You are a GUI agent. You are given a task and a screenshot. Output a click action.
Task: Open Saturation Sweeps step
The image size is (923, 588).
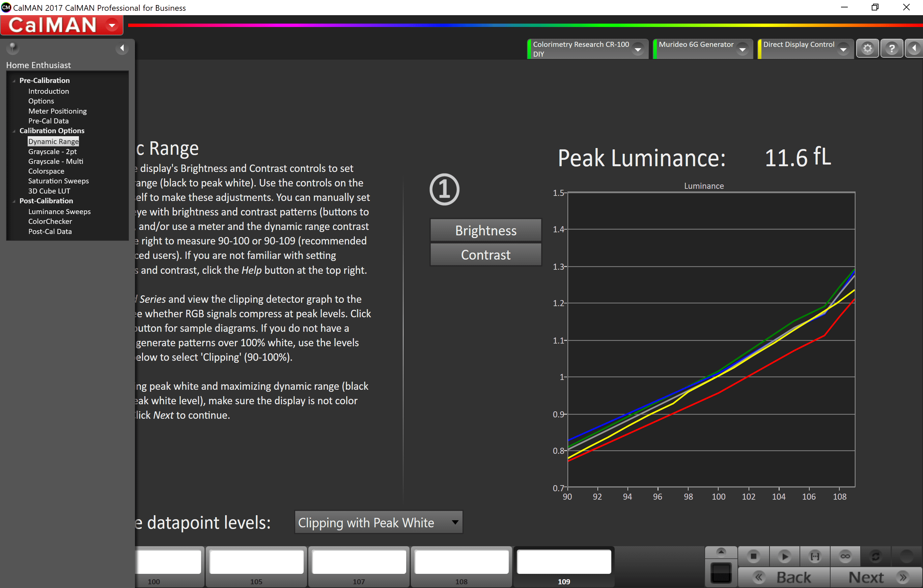[59, 181]
